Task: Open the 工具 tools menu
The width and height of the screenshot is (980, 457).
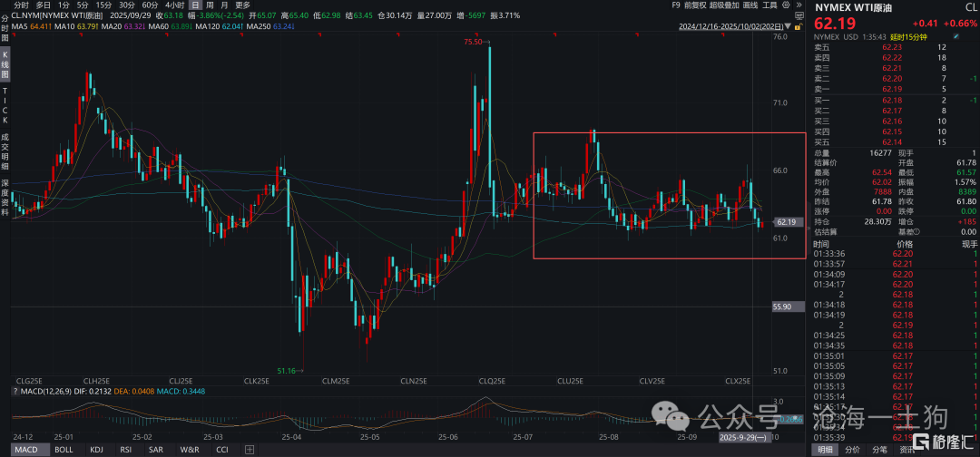Action: click(x=769, y=5)
